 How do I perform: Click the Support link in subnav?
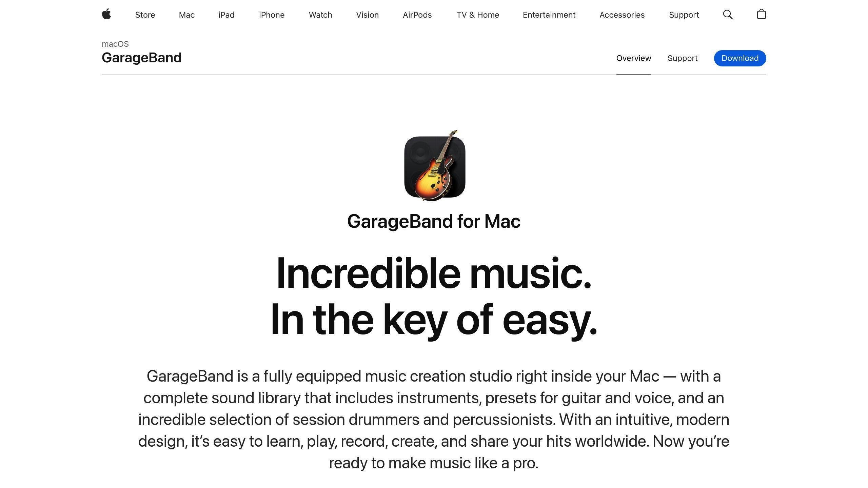[682, 58]
